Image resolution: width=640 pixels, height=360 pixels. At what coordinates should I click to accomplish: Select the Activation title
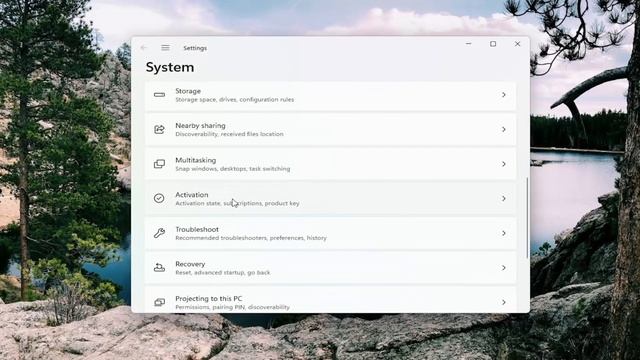tap(192, 195)
